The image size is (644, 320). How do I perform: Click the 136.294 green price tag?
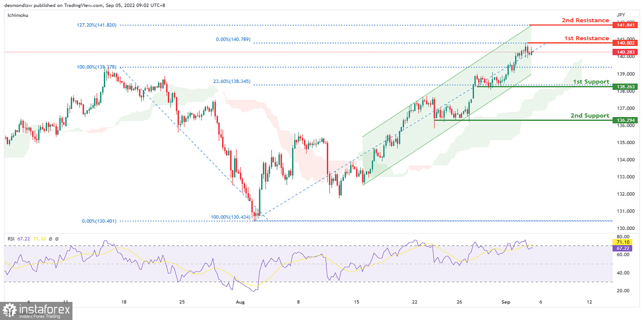point(625,120)
